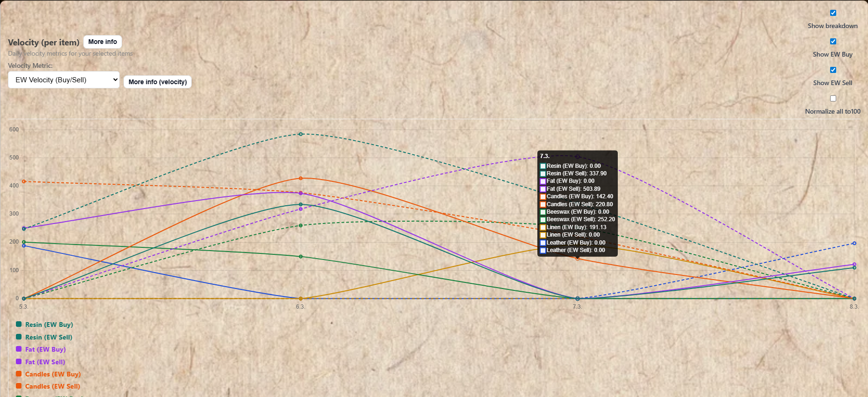Click the Show breakdown label text
Image resolution: width=868 pixels, height=397 pixels.
[x=832, y=26]
